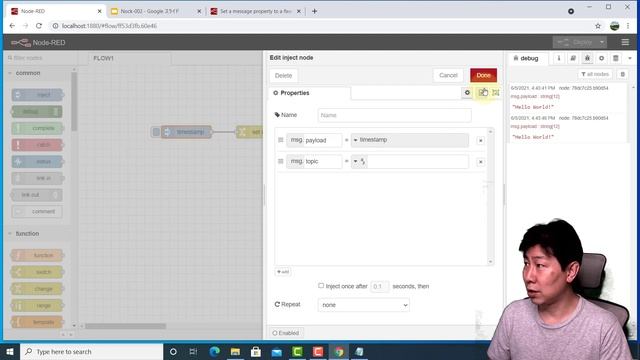Select the switch node in palette
This screenshot has width=640, height=360.
coord(37,272)
